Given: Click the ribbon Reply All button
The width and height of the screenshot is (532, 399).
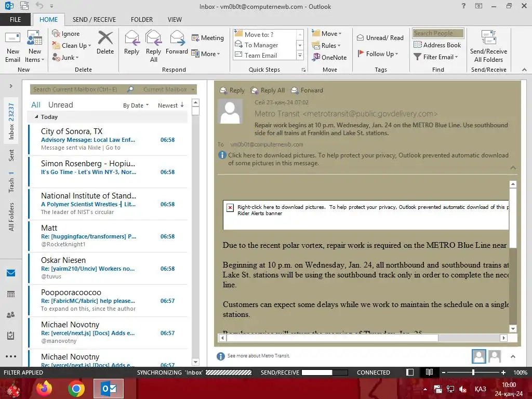Looking at the screenshot, I should tap(153, 47).
